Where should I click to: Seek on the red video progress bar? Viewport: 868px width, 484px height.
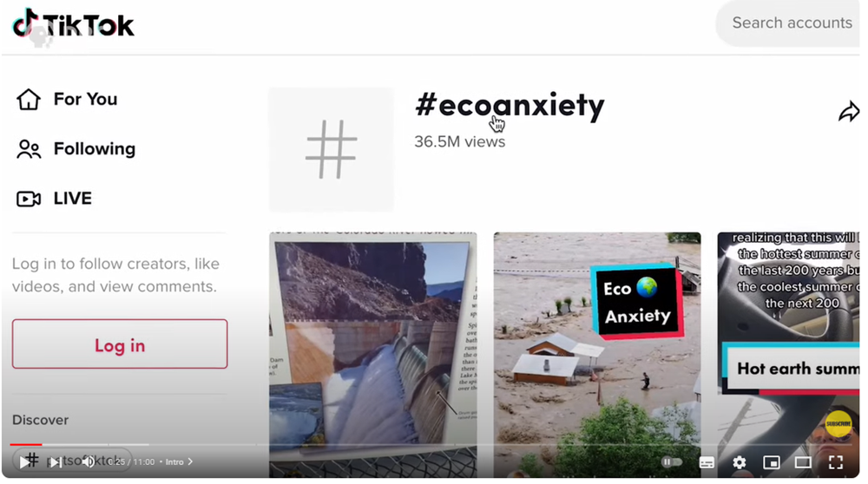coord(25,444)
